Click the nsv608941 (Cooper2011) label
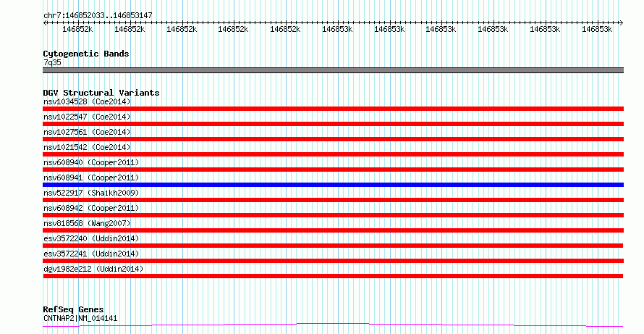 [91, 178]
